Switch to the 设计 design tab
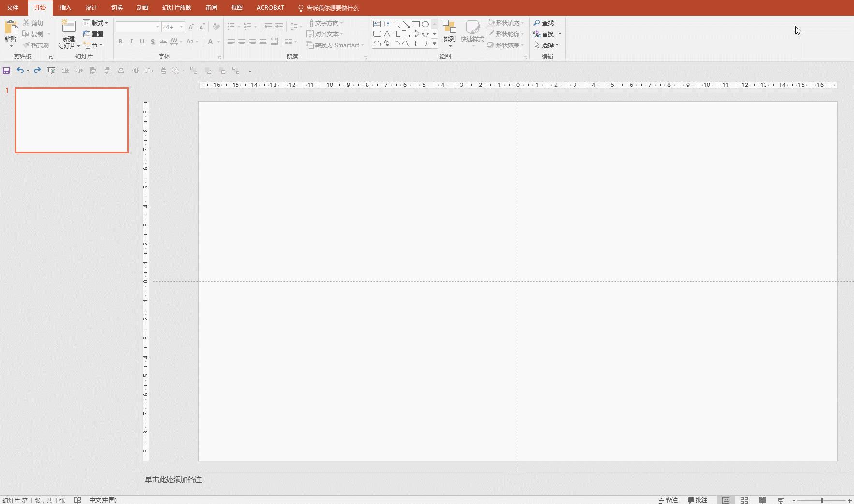Viewport: 854px width, 504px height. pos(91,8)
